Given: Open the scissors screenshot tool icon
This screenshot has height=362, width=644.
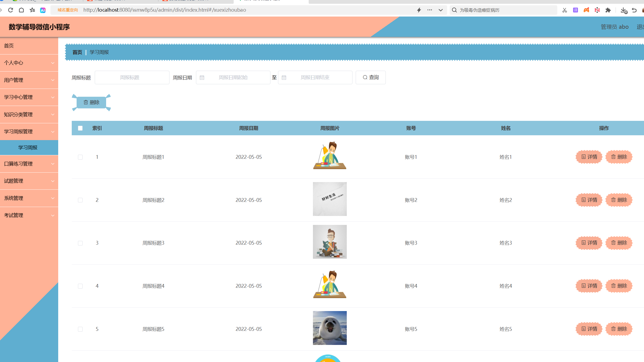Looking at the screenshot, I should (x=564, y=10).
